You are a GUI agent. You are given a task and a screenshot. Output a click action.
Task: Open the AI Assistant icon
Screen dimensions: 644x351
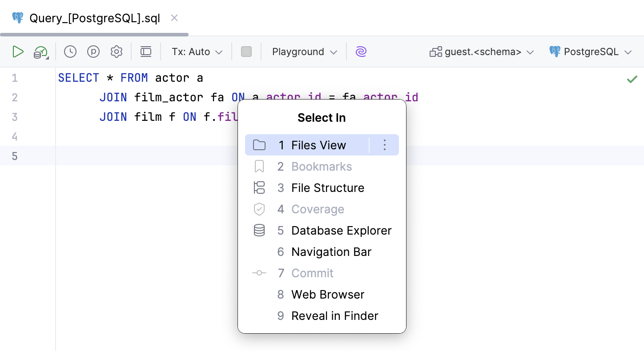(361, 52)
